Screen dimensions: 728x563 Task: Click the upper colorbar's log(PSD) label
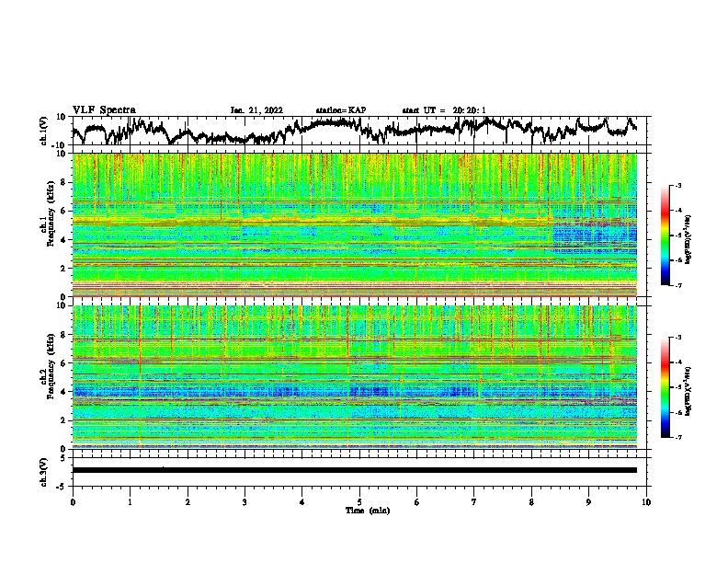(688, 240)
